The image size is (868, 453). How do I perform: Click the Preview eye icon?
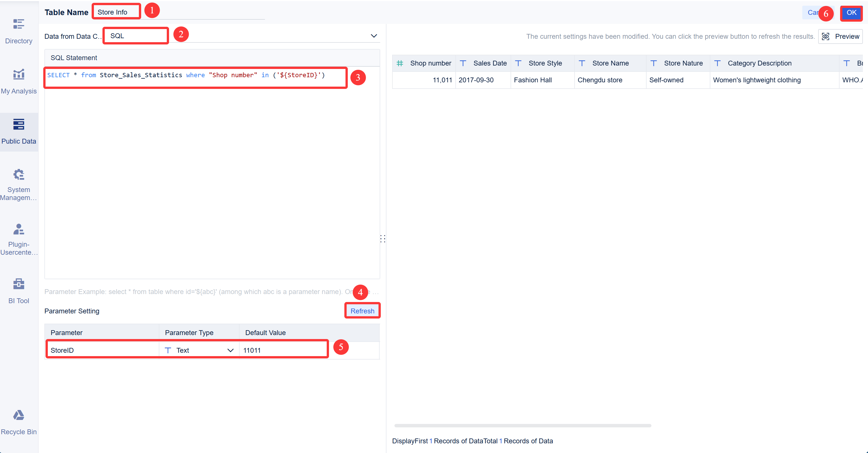click(x=826, y=36)
